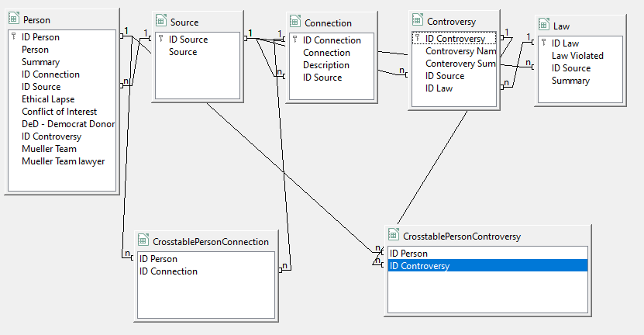Screen dimensions: 644x335
Task: Select the Conflict of Interest field
Action: point(62,112)
